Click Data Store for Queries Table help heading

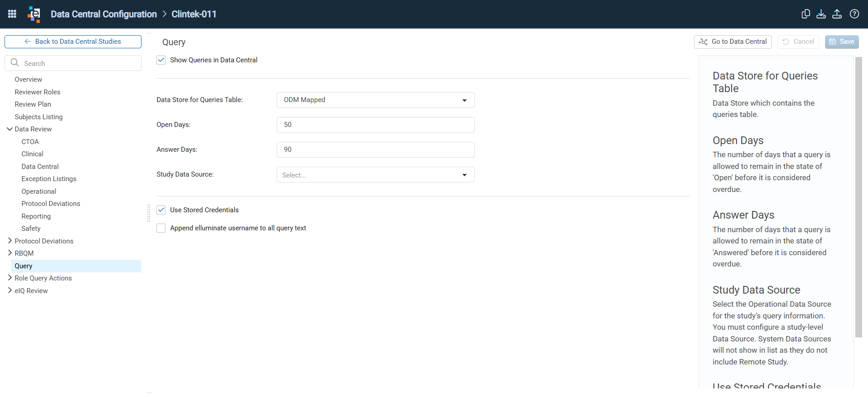point(765,82)
